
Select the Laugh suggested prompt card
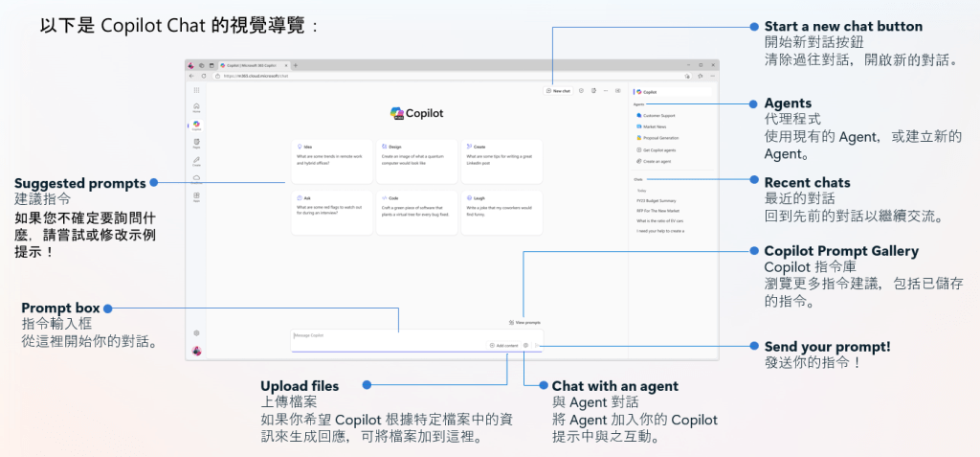[501, 213]
